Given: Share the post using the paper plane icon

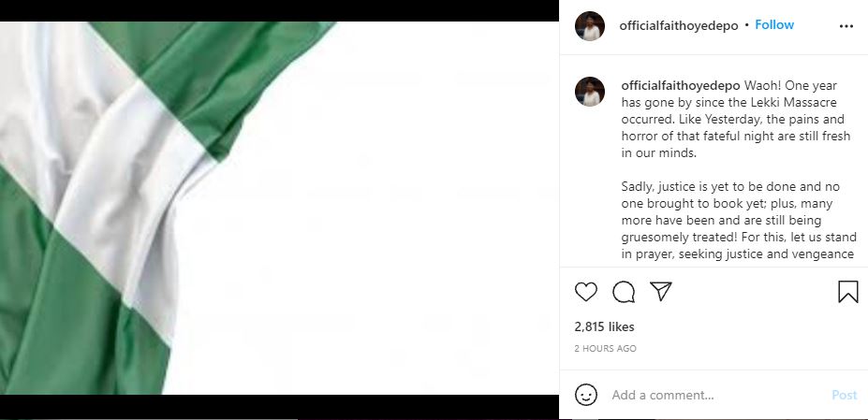Looking at the screenshot, I should coord(661,292).
